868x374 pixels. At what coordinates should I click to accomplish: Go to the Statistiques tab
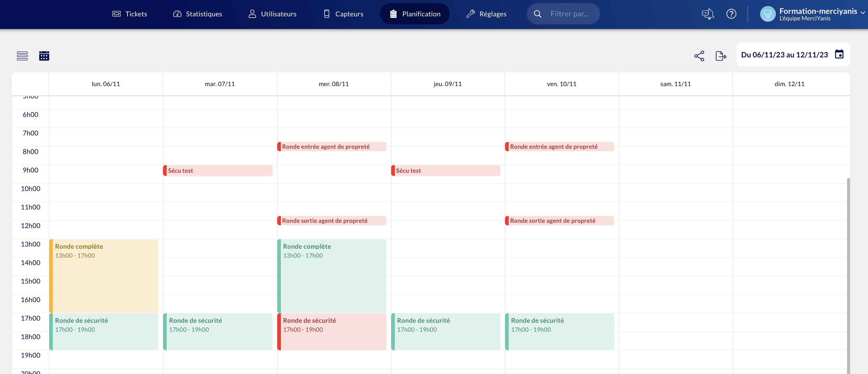(198, 14)
